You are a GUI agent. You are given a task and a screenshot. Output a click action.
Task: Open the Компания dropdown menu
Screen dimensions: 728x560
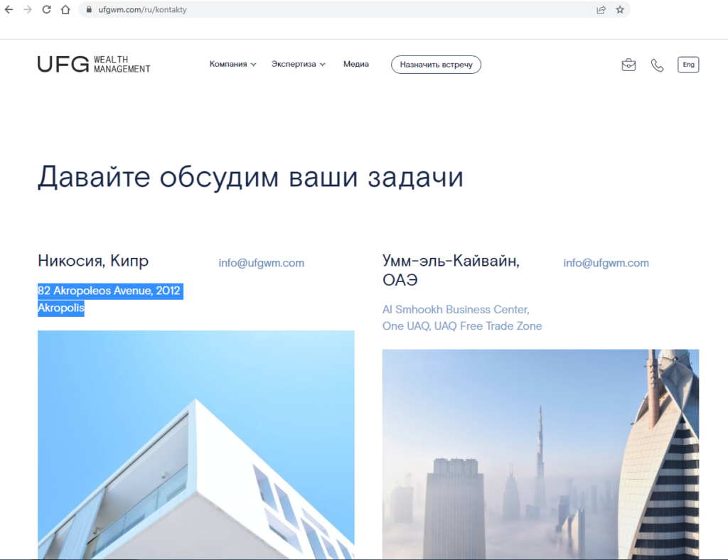click(229, 64)
